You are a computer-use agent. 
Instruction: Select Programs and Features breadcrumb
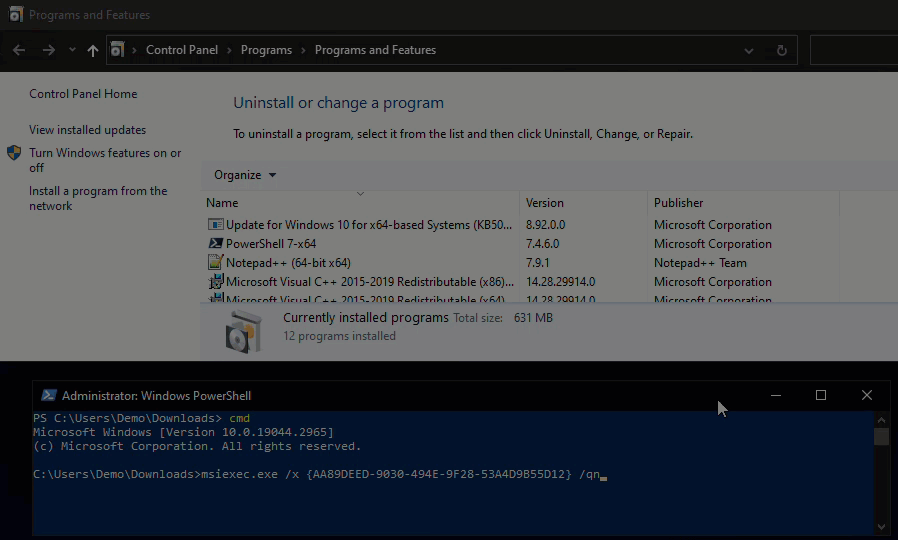(x=375, y=50)
